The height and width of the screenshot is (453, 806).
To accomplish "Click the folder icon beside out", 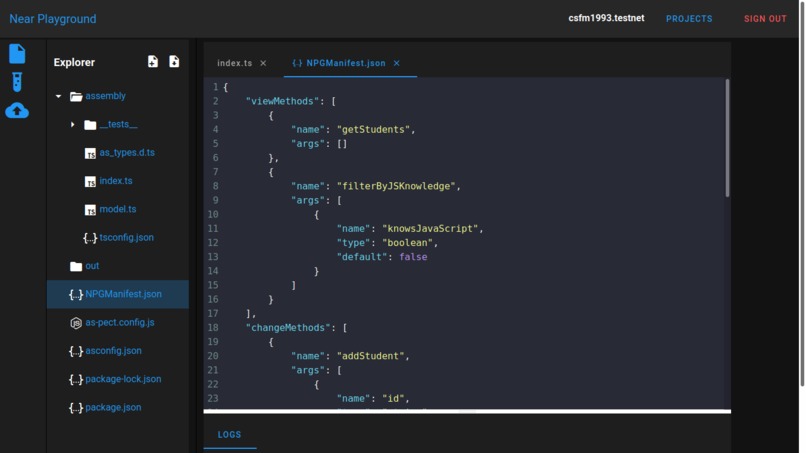I will tap(76, 266).
